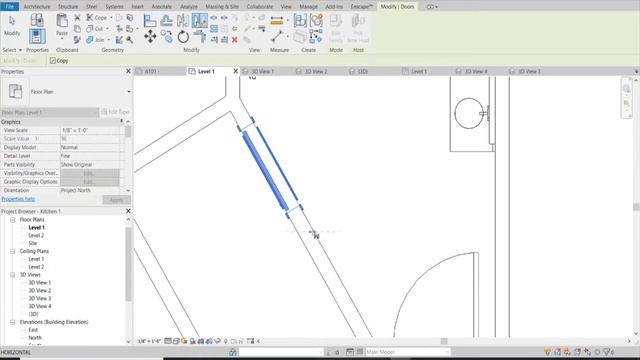Screen dimensions: 640x360
Task: Click Edit button for Graphic Display Options
Action: [90, 182]
